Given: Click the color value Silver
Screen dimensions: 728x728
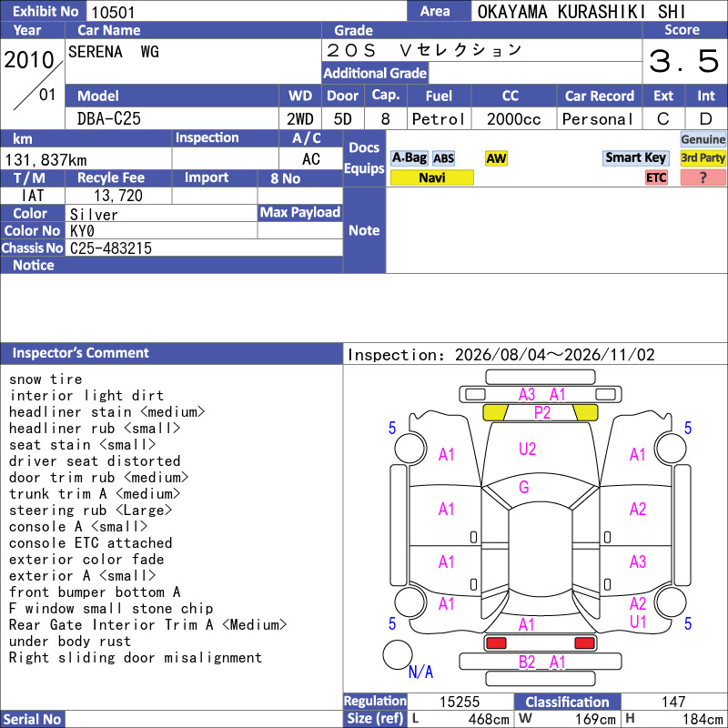Looking at the screenshot, I should [x=94, y=215].
